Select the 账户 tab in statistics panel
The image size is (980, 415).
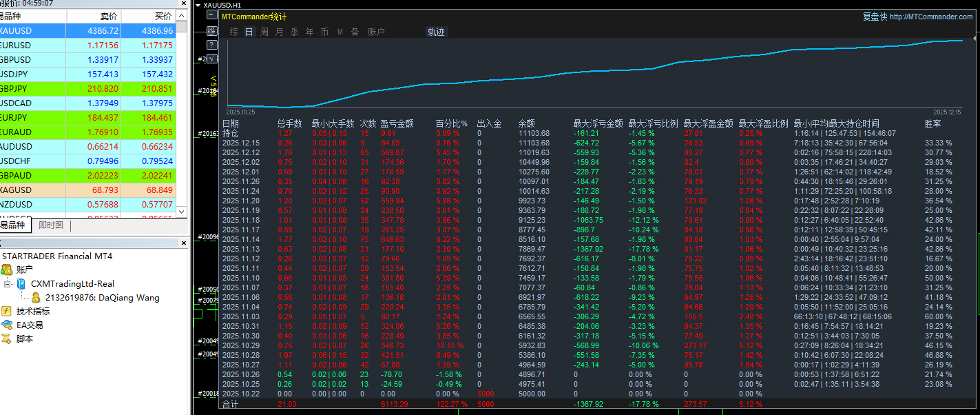point(376,32)
